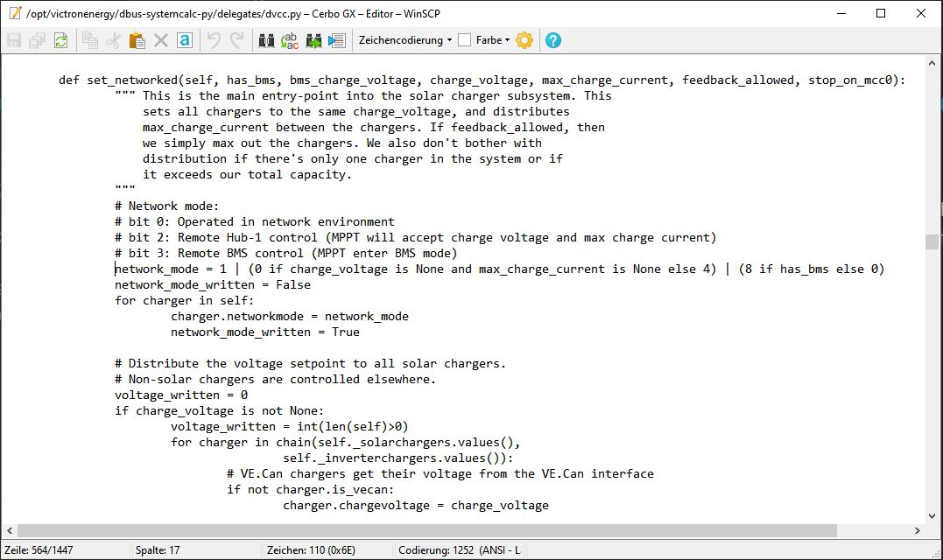Click the WinSCP document icon in title bar
Image resolution: width=943 pixels, height=560 pixels.
[14, 13]
